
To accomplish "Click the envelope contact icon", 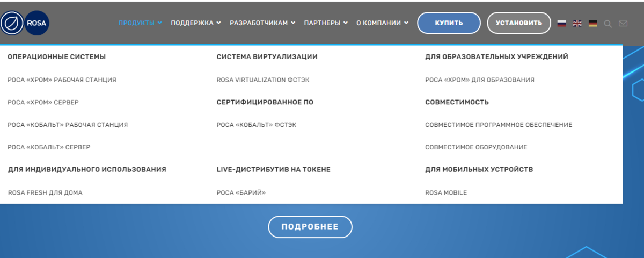I will point(623,23).
